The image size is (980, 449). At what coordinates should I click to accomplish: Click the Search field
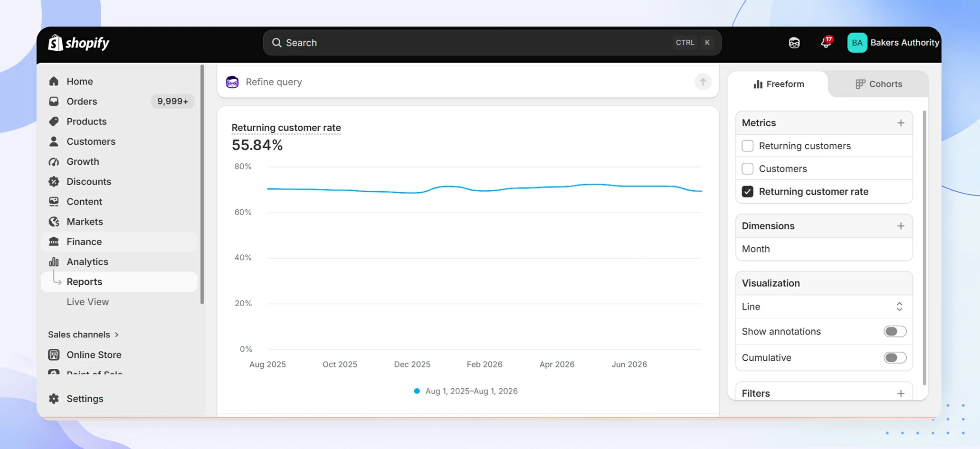[x=492, y=43]
